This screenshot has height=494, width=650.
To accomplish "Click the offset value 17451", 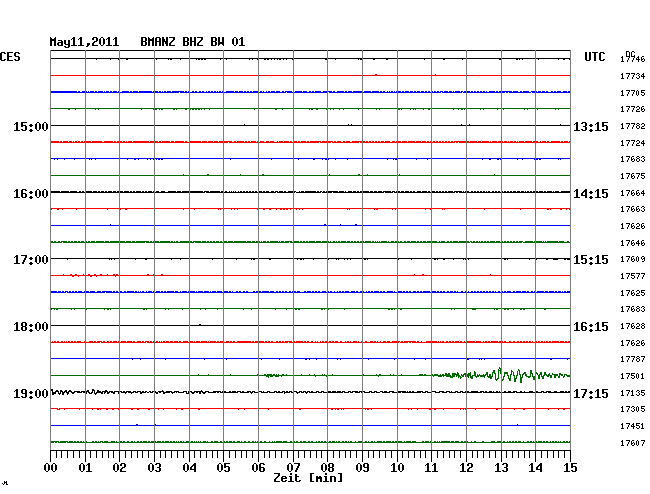I will pos(633,426).
